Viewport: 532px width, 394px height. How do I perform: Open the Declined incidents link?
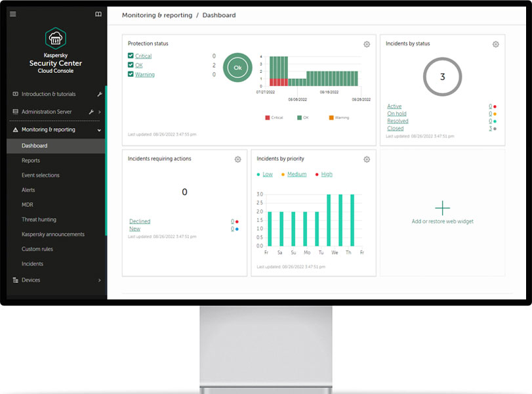pyautogui.click(x=140, y=221)
